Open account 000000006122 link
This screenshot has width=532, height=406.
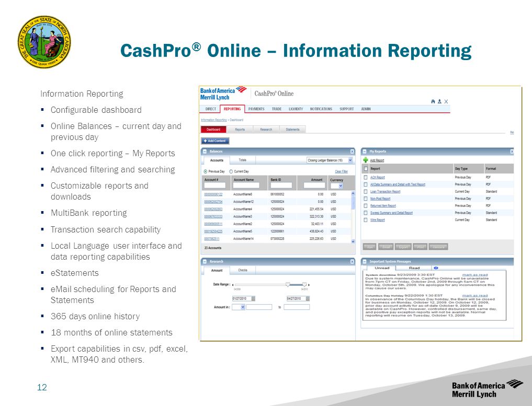213,194
